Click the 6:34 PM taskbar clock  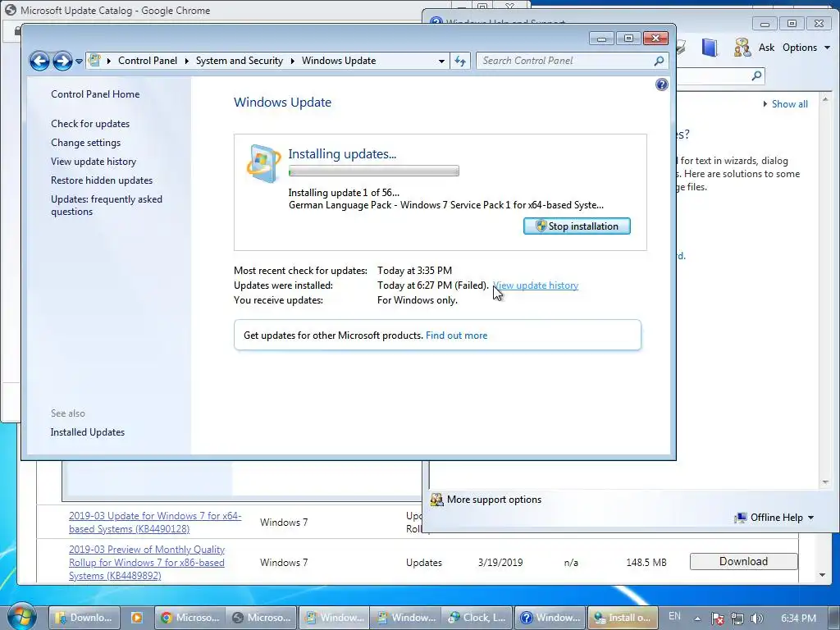click(798, 619)
